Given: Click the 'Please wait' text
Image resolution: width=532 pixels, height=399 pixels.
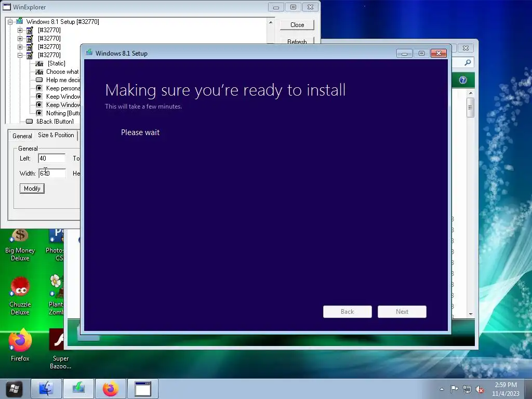Looking at the screenshot, I should [x=140, y=132].
